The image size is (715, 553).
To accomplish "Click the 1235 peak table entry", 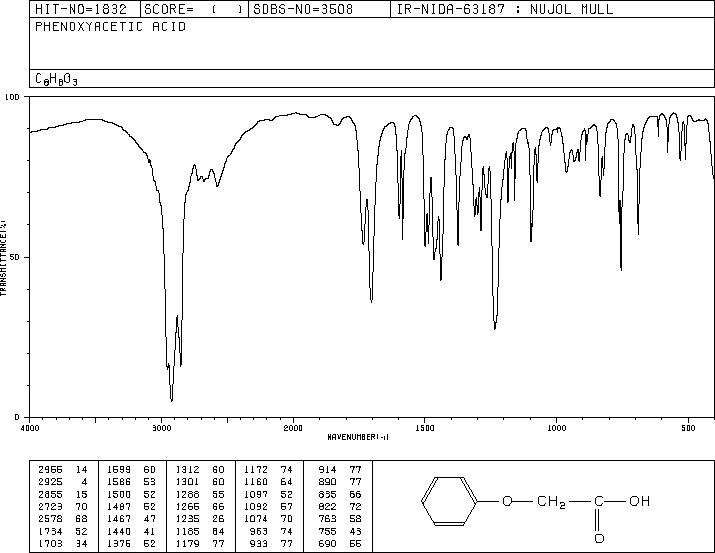I will 200,519.
